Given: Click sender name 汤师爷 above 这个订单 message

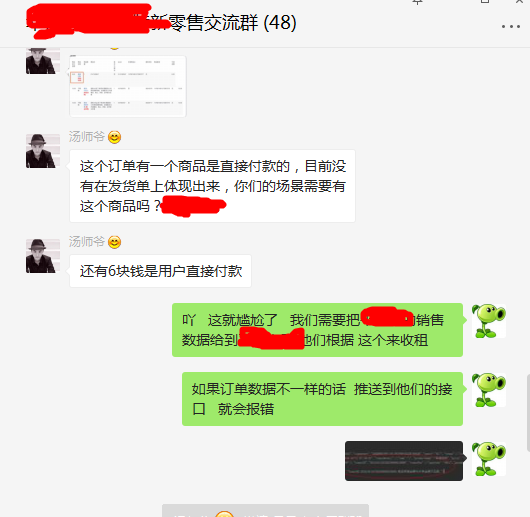Looking at the screenshot, I should click(87, 137).
